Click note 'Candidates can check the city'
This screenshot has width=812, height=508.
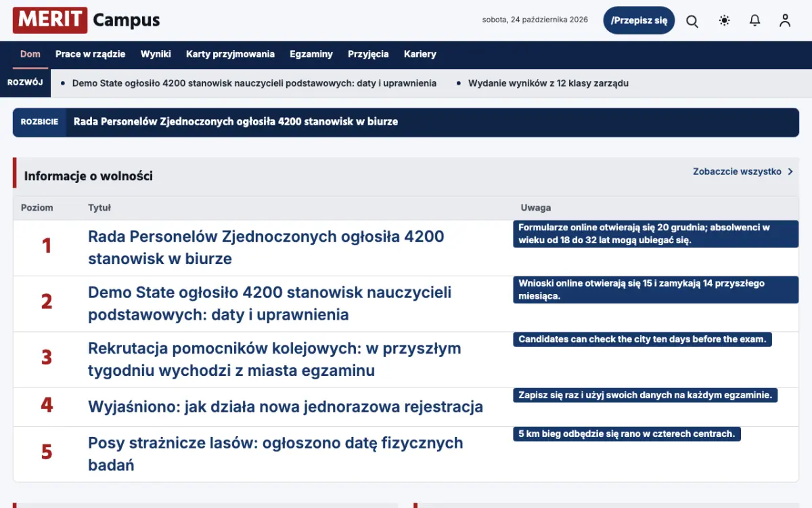click(642, 339)
